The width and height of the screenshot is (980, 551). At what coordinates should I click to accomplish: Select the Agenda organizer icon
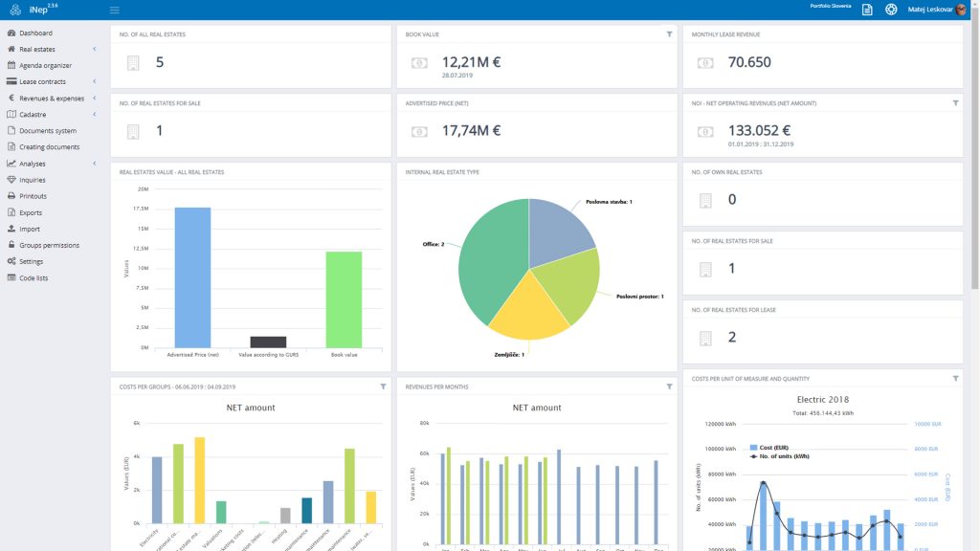tap(12, 65)
